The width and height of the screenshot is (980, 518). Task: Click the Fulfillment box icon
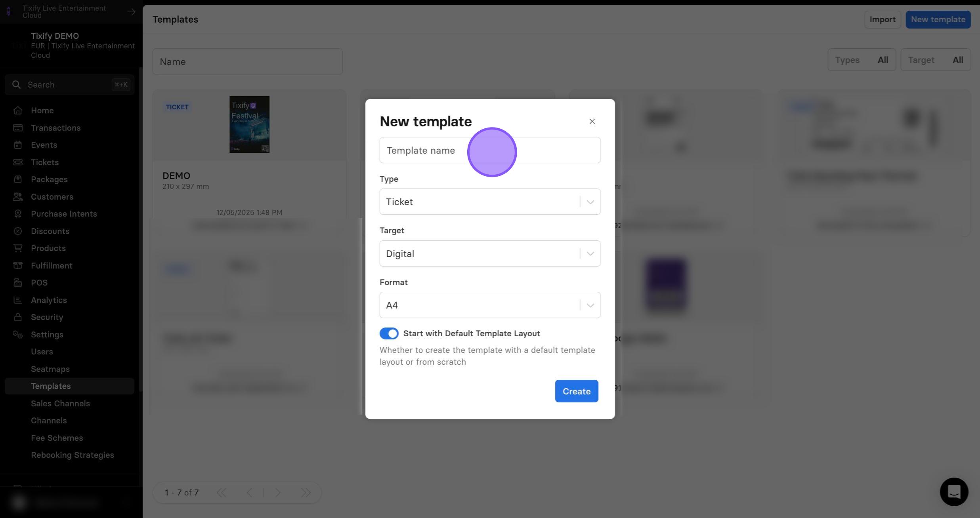[x=18, y=265]
